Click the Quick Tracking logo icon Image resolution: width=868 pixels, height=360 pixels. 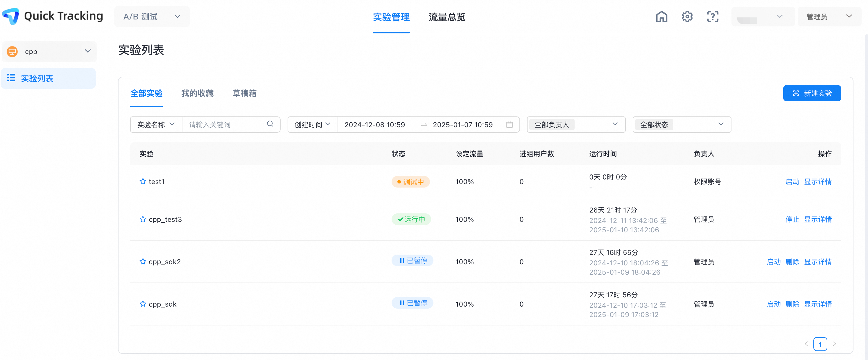tap(11, 16)
